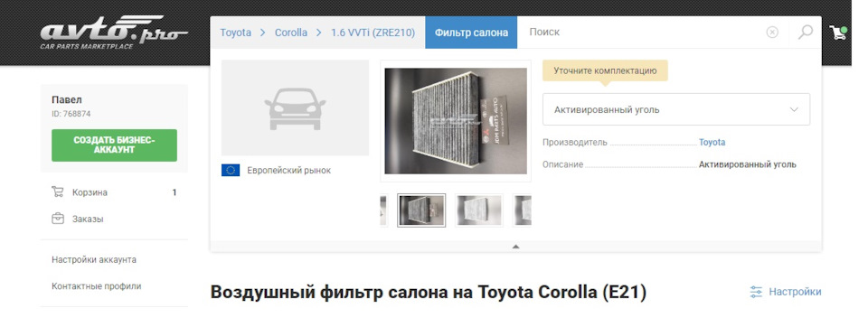The height and width of the screenshot is (327, 868).
Task: Click the Уточните комплектацию tooltip
Action: coord(605,70)
